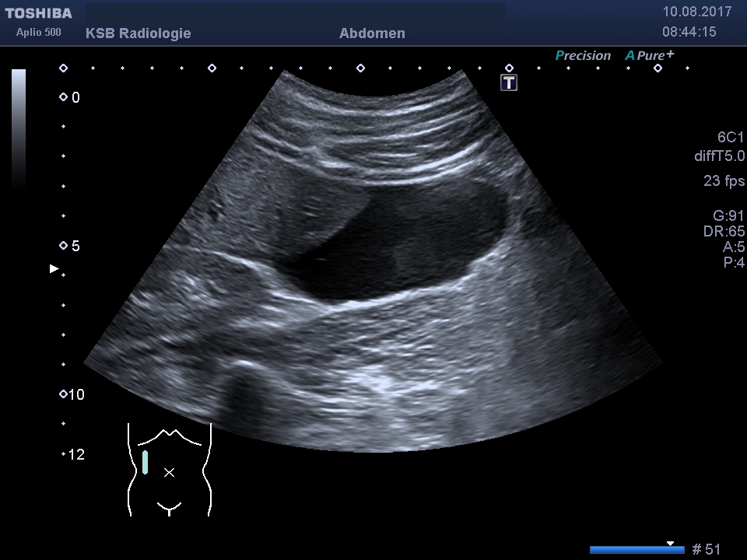This screenshot has height=560, width=747.
Task: Click the 'KSB Radiologie' institution label
Action: tap(139, 33)
